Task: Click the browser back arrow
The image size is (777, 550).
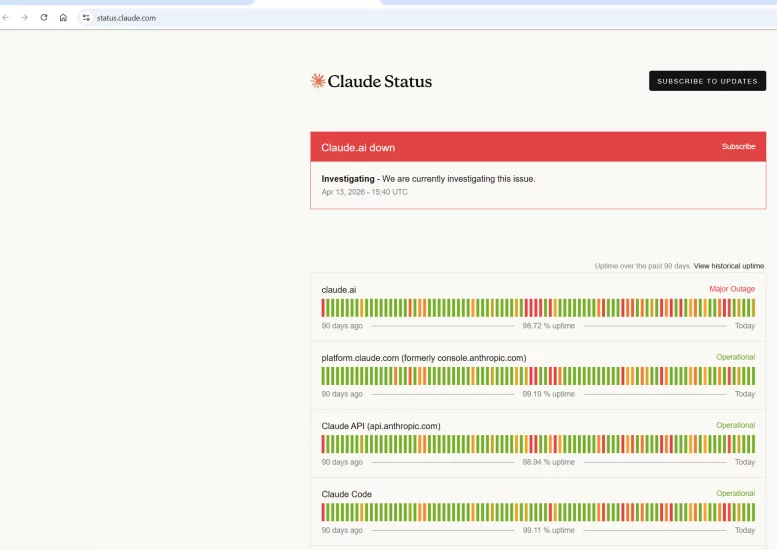Action: [x=6, y=18]
